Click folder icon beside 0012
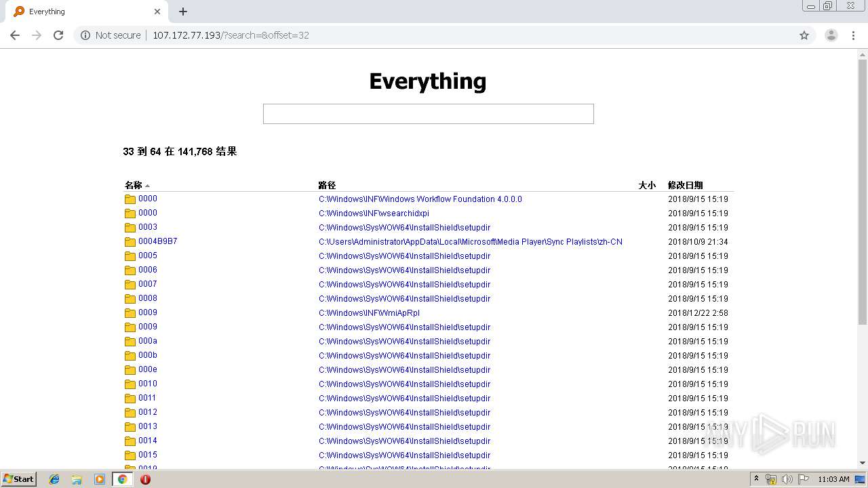The image size is (868, 488). [x=130, y=413]
